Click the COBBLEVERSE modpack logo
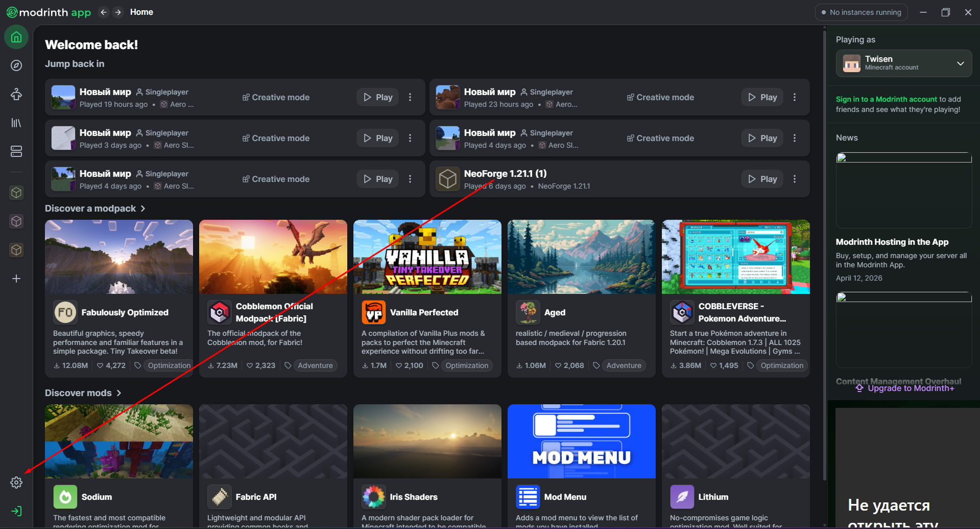980x529 pixels. pos(682,312)
